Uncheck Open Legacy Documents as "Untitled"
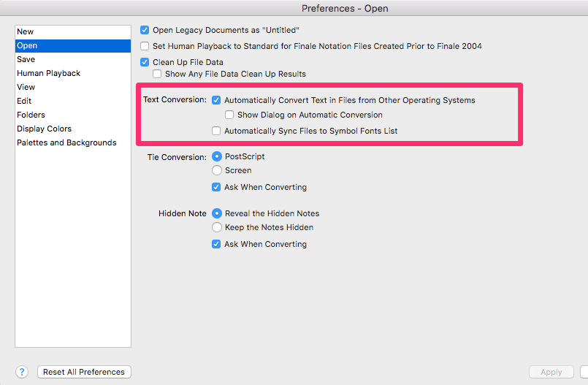Screen dimensions: 588x385 tap(145, 30)
